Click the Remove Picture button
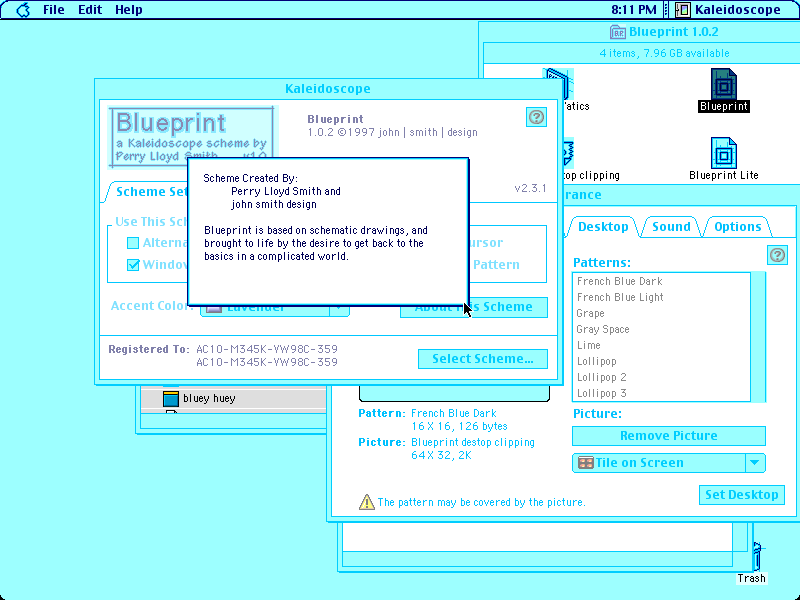The height and width of the screenshot is (600, 800). point(669,436)
